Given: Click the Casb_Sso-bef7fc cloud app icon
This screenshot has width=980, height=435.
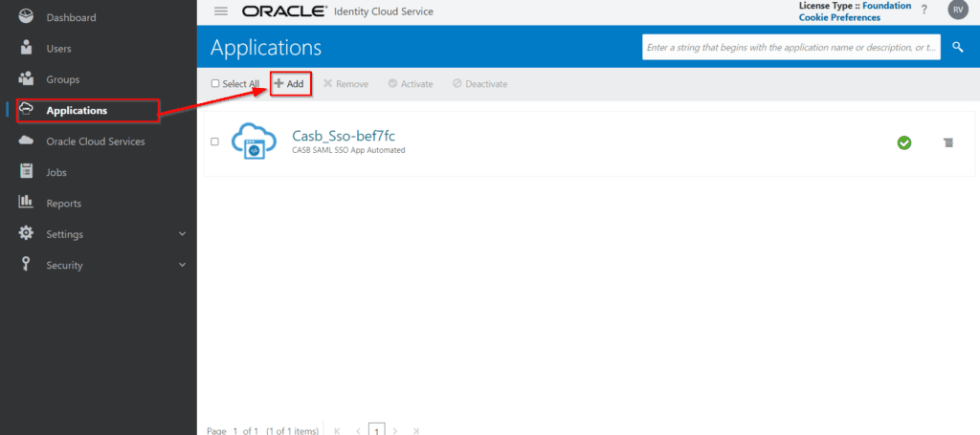Looking at the screenshot, I should click(x=254, y=141).
